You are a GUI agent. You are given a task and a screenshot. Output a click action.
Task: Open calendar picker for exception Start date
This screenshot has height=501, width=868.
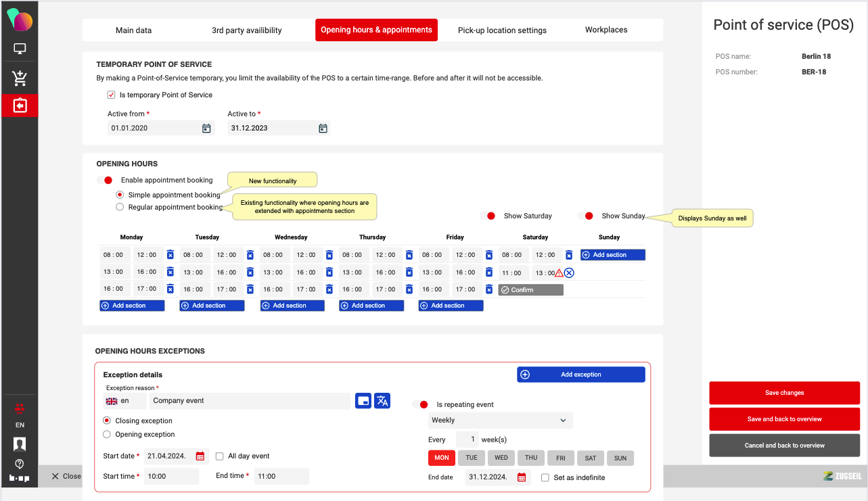200,456
